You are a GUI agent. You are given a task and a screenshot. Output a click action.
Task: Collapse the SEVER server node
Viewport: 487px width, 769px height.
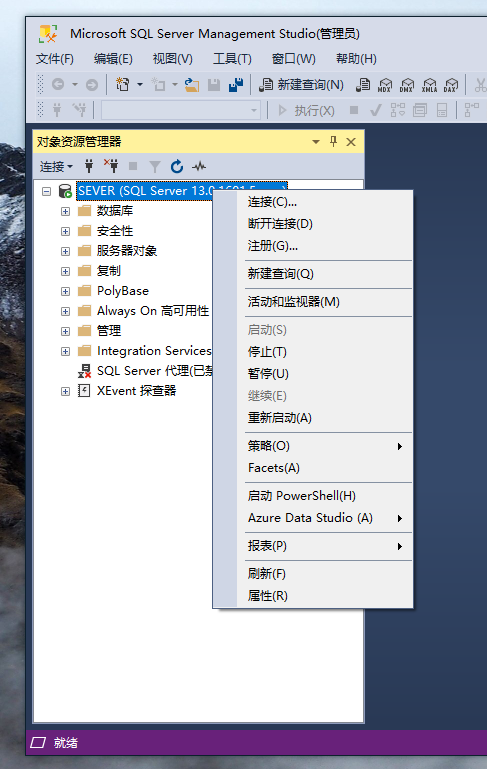tap(46, 191)
